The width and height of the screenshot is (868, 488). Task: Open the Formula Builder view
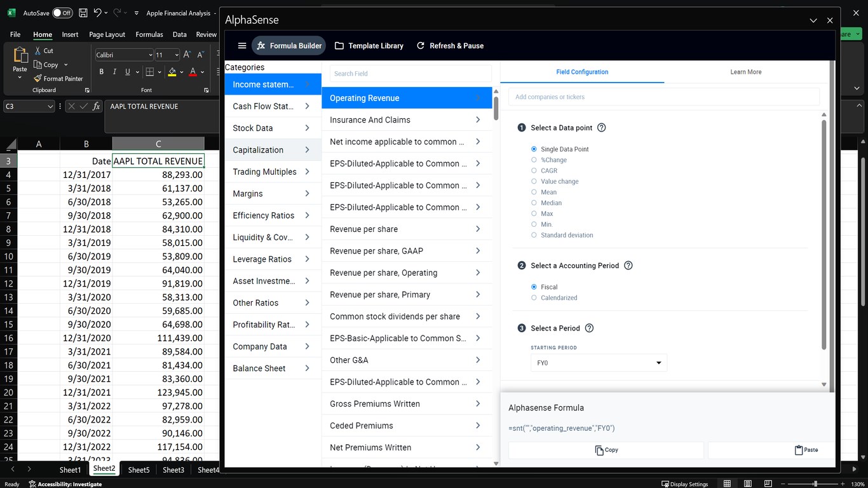coord(289,46)
